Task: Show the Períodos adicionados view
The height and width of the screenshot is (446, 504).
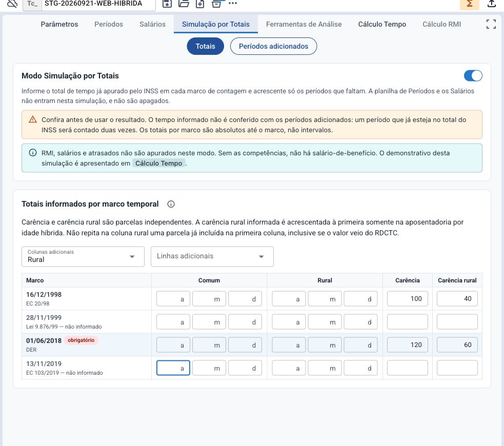Action: 274,46
